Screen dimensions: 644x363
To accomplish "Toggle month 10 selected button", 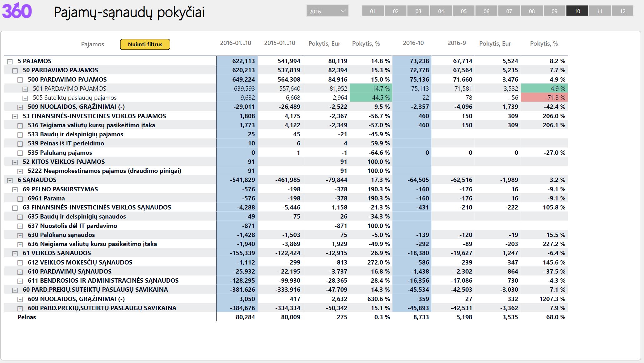I will 577,11.
